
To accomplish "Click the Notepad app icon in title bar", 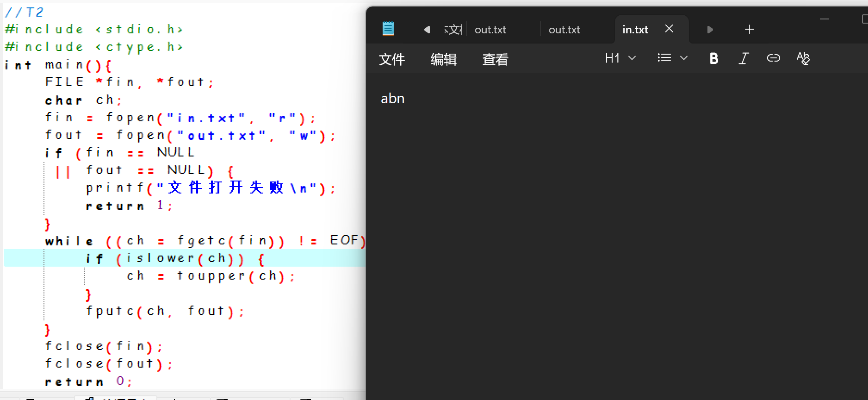I will click(x=388, y=29).
